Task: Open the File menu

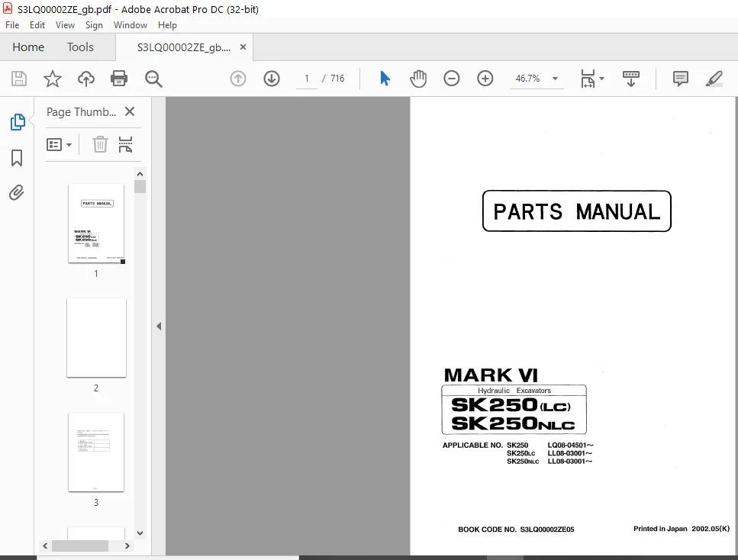Action: click(12, 25)
